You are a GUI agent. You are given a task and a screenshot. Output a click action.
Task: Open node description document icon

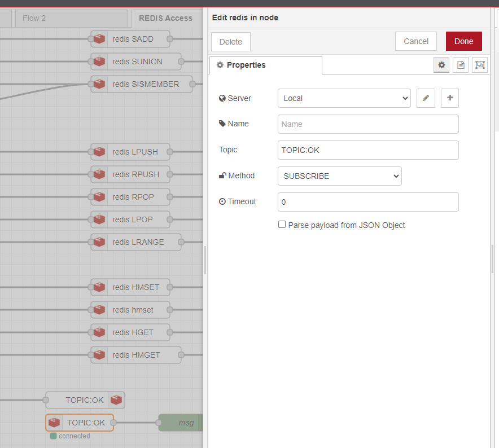[461, 65]
